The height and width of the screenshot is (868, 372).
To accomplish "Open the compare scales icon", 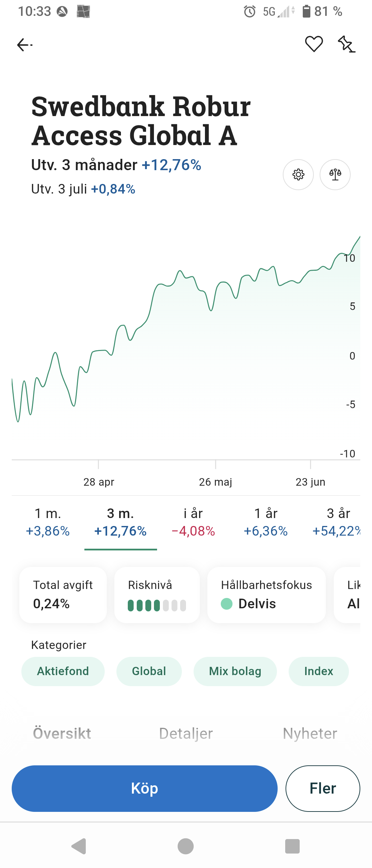I will [335, 175].
